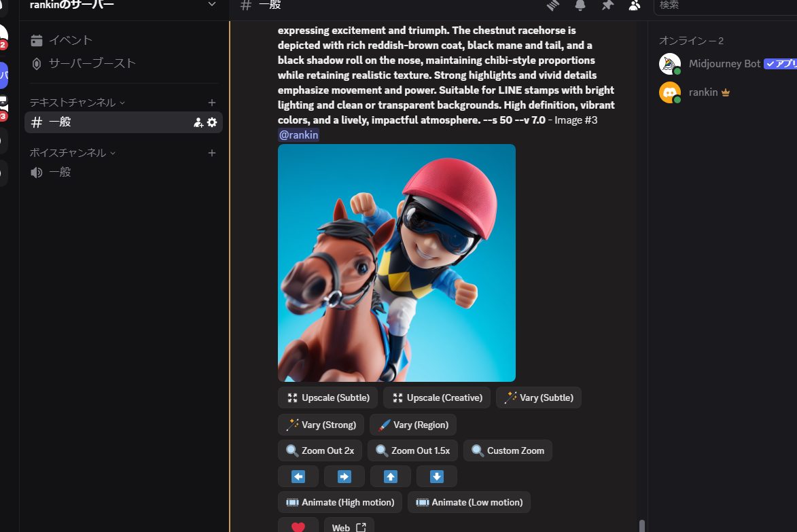Click the Vary (Region) button

[413, 425]
